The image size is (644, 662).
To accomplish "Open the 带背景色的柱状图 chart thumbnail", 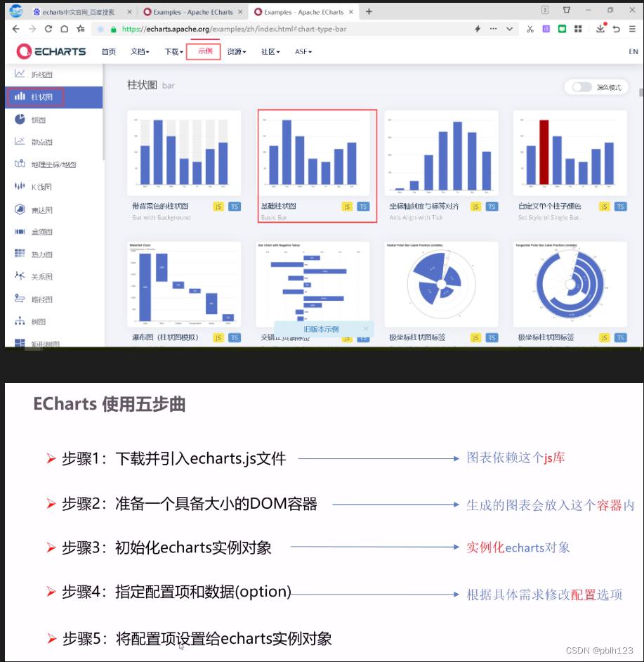I will [184, 153].
